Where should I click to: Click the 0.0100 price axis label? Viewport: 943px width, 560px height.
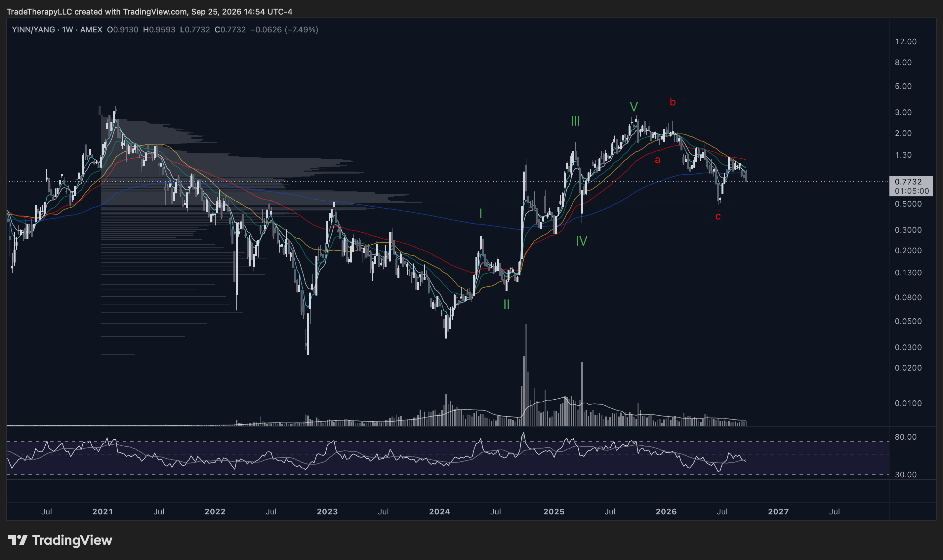[x=908, y=403]
